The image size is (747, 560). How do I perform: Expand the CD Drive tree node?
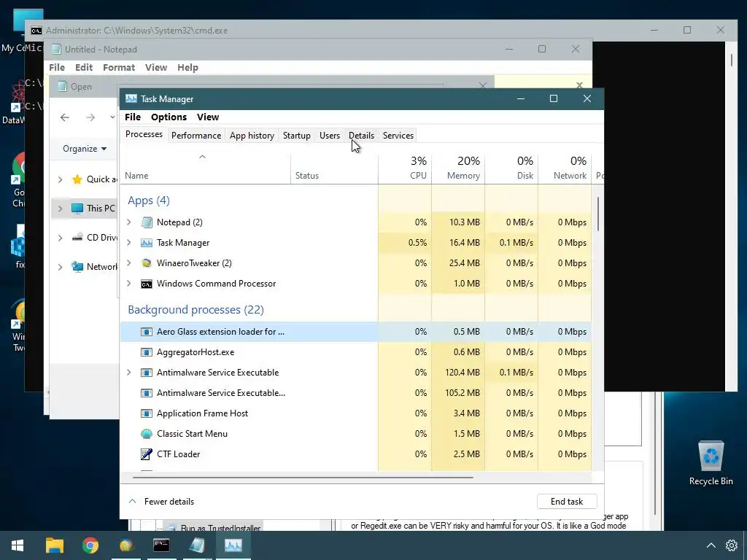60,238
